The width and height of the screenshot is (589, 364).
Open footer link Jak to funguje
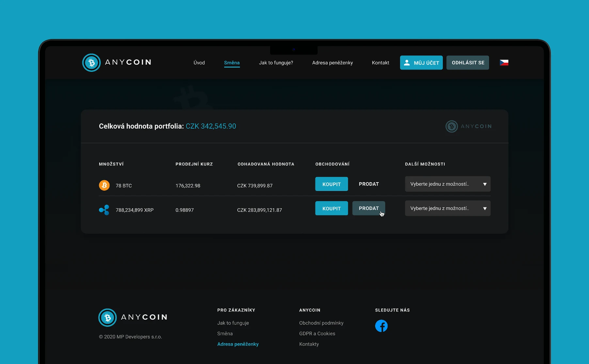pyautogui.click(x=233, y=323)
